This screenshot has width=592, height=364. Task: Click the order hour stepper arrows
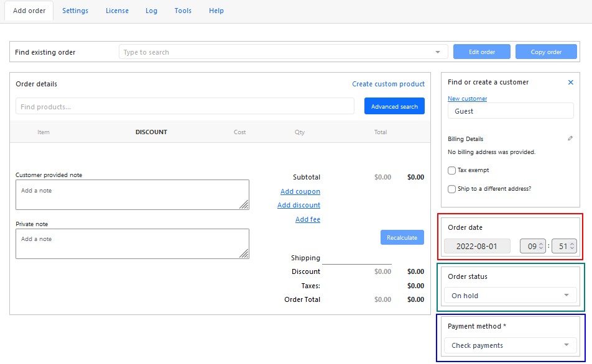click(x=540, y=246)
